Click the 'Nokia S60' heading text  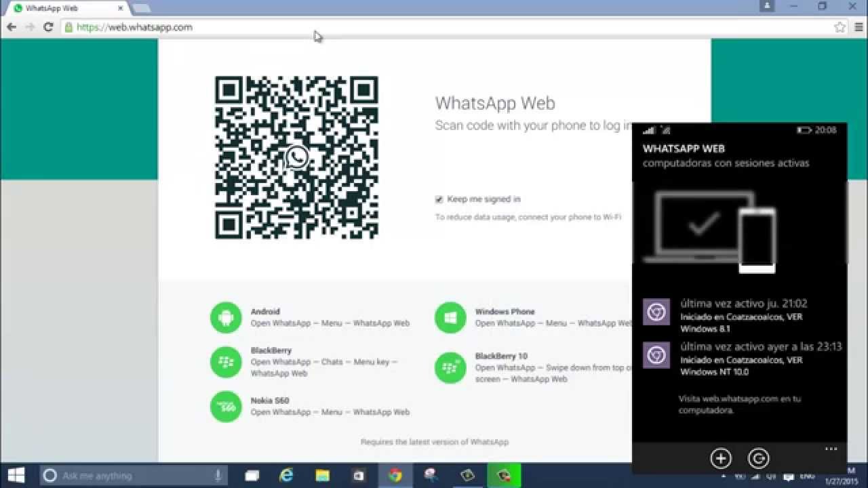click(270, 401)
